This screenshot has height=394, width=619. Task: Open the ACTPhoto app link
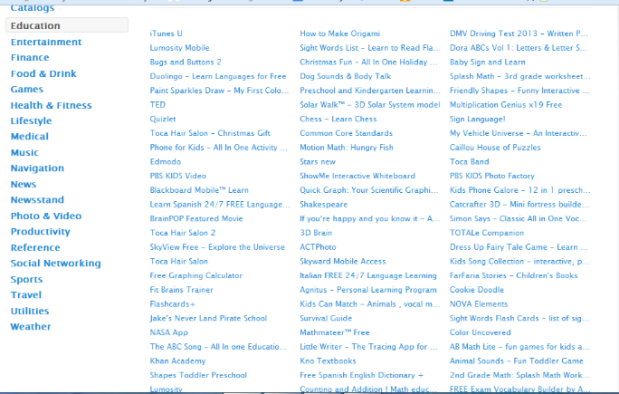point(318,247)
